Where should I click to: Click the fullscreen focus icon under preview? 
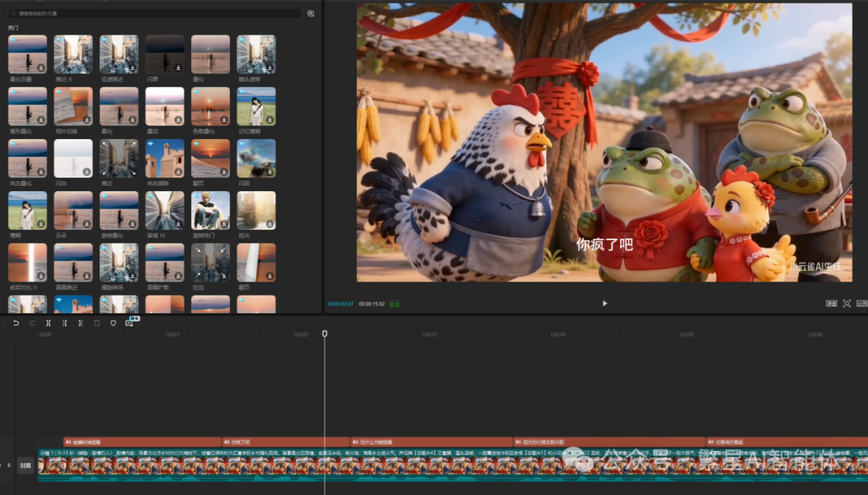coord(846,304)
